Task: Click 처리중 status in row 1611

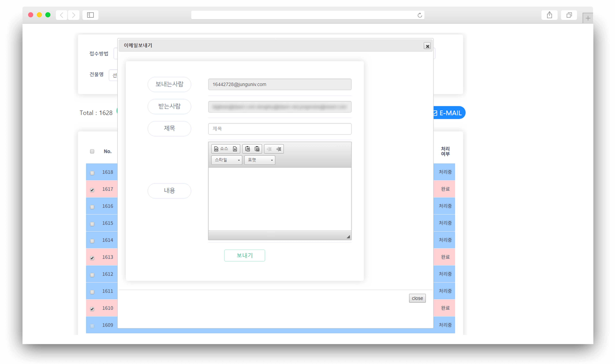Action: 445,291
